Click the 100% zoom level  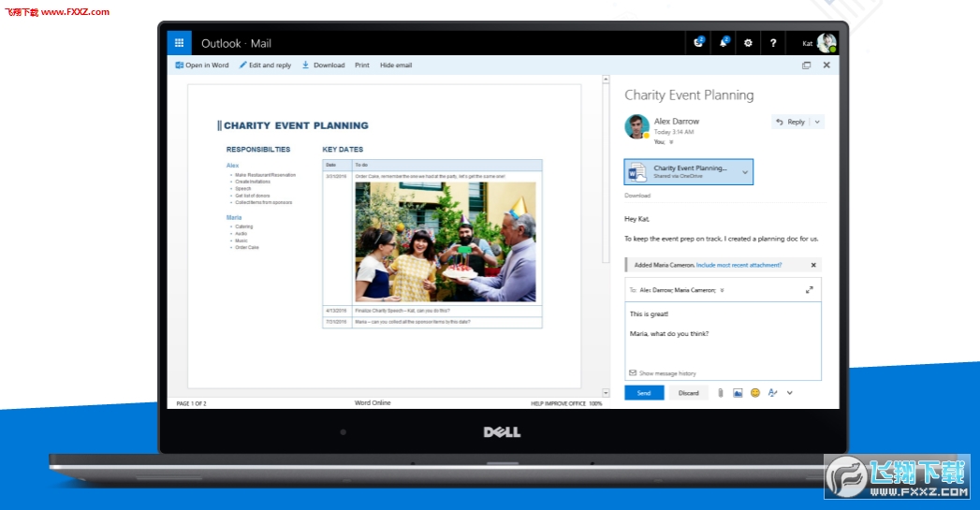(595, 403)
